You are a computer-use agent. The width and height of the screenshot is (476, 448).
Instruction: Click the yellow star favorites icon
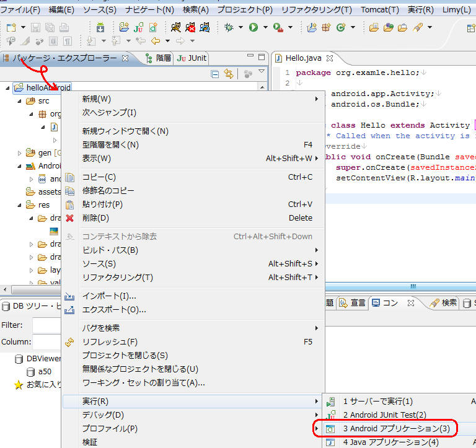click(x=19, y=385)
